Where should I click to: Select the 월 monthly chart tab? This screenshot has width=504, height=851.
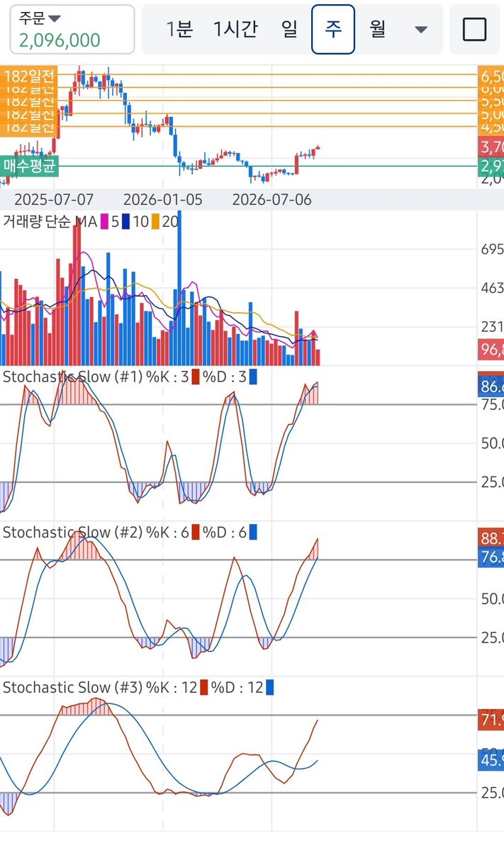[377, 29]
